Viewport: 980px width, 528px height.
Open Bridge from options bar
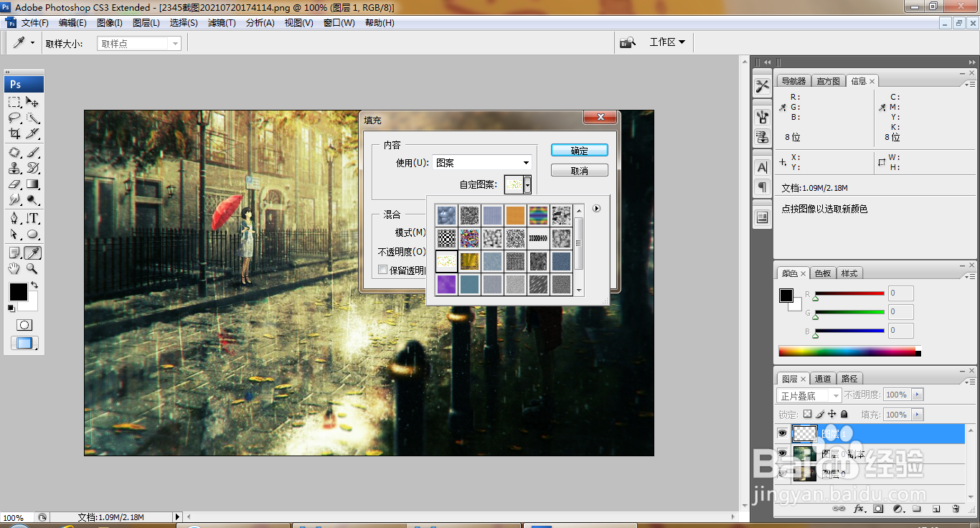pos(628,42)
